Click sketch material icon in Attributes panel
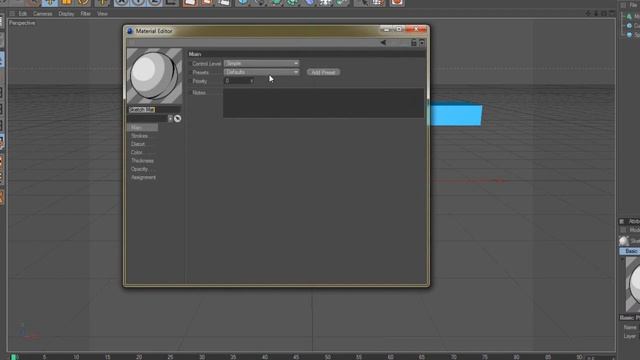 tap(624, 241)
